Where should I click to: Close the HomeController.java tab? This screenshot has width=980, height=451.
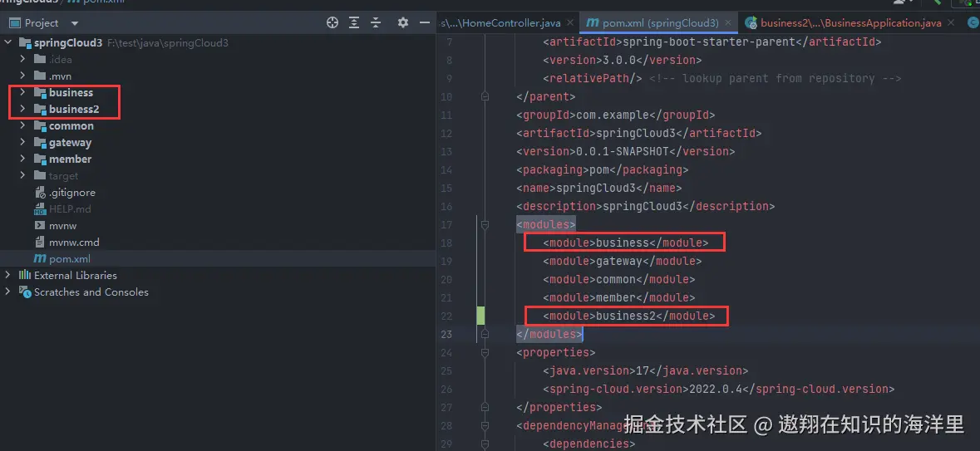(570, 23)
